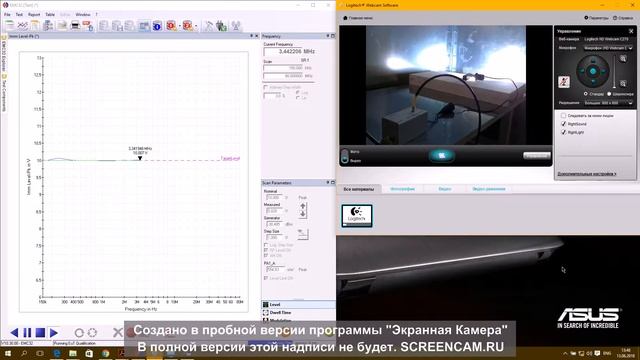Go to Logitech main menu (Главное меню)

[x=358, y=18]
